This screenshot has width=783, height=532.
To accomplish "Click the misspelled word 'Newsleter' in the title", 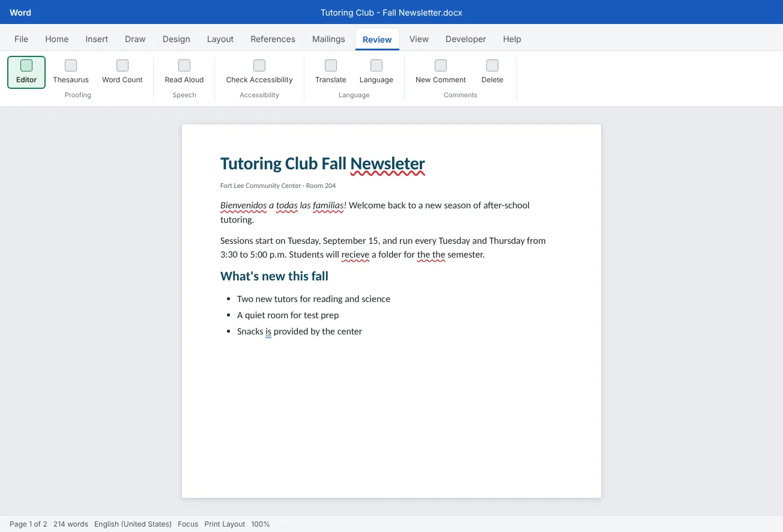I will point(388,164).
